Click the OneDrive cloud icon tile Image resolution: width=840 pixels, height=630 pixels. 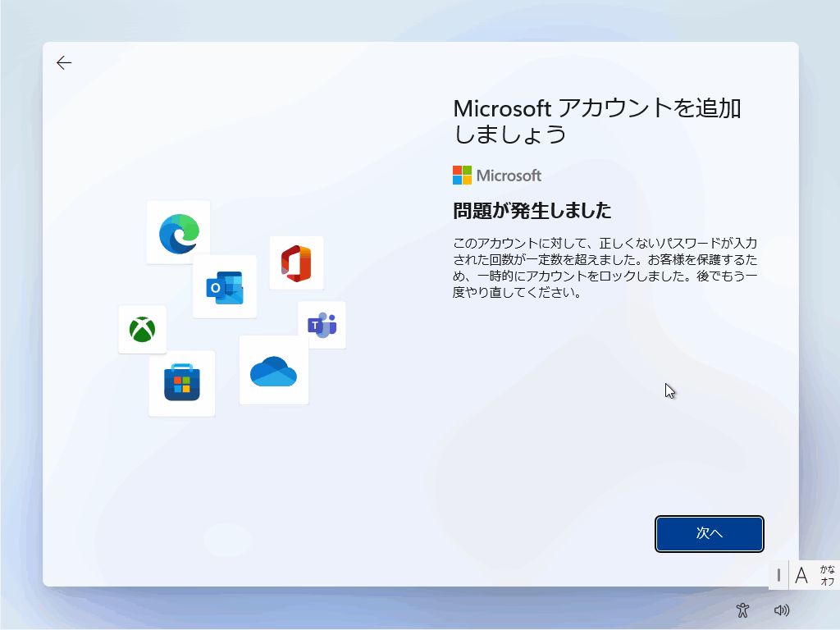(274, 370)
